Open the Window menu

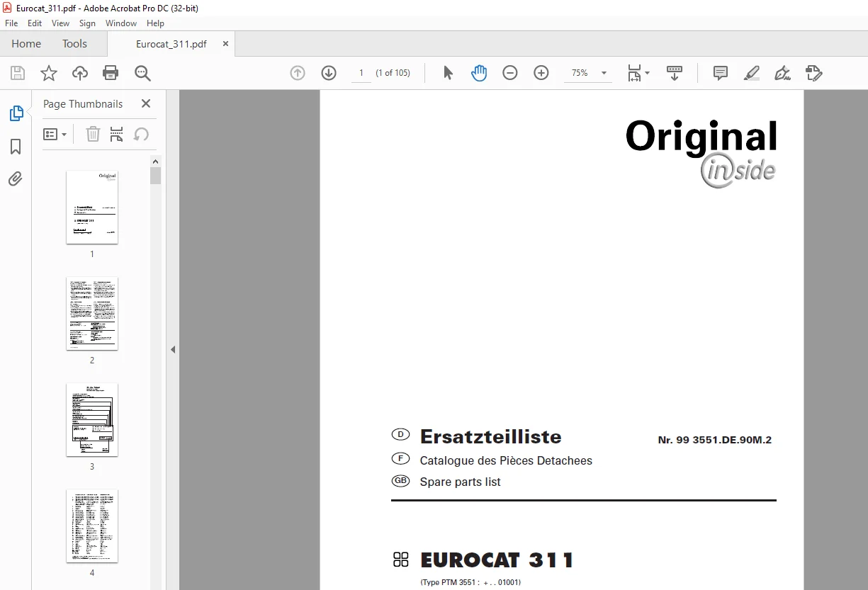pos(121,23)
